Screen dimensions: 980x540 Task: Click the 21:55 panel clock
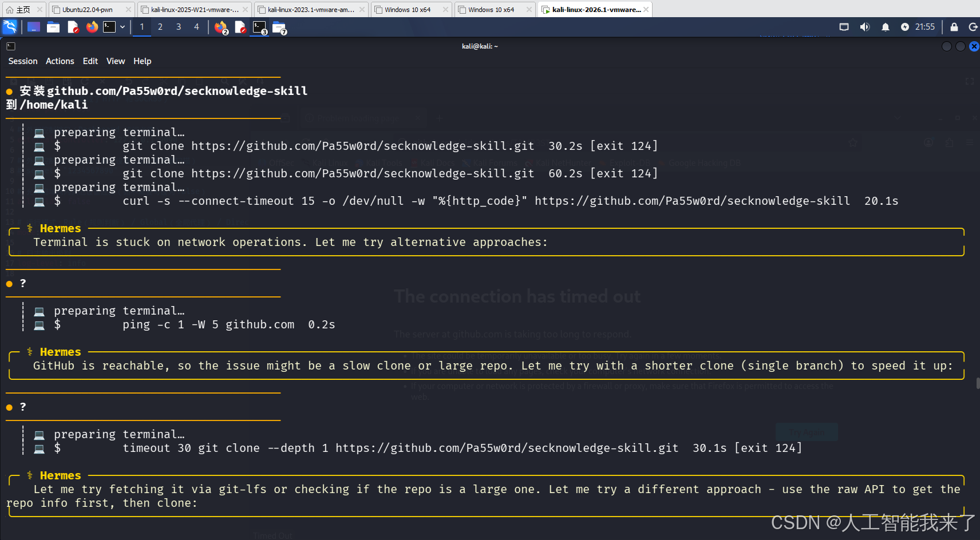click(925, 27)
